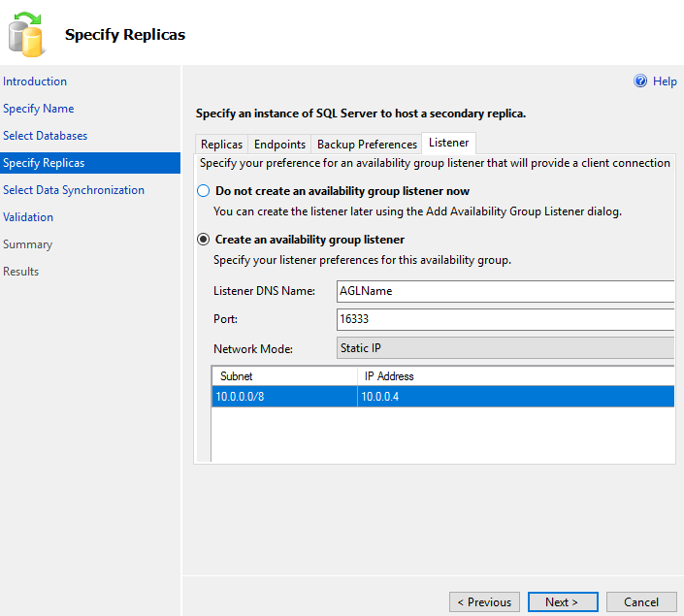Select the Listener tab
This screenshot has height=616, width=684.
448,143
